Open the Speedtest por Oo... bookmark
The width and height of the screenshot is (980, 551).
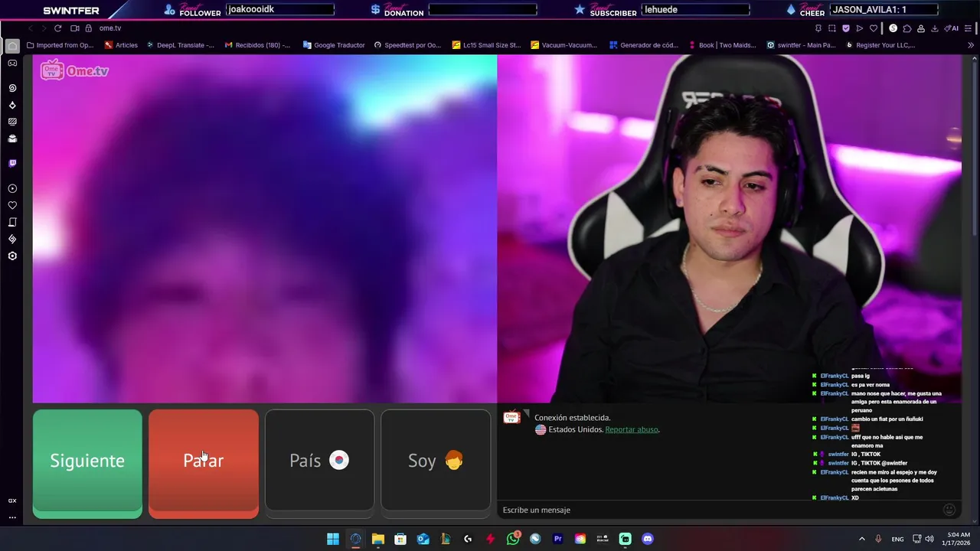[x=407, y=45]
